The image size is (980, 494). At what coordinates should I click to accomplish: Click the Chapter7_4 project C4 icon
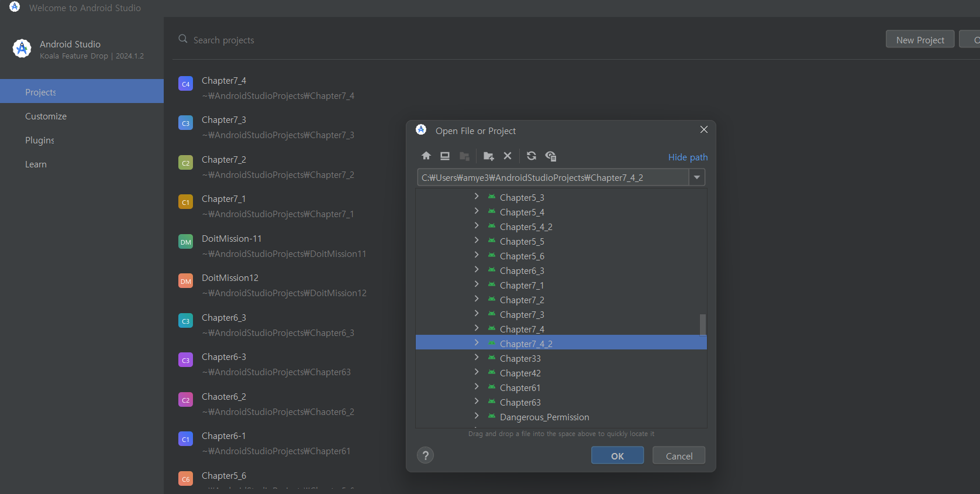click(x=185, y=84)
